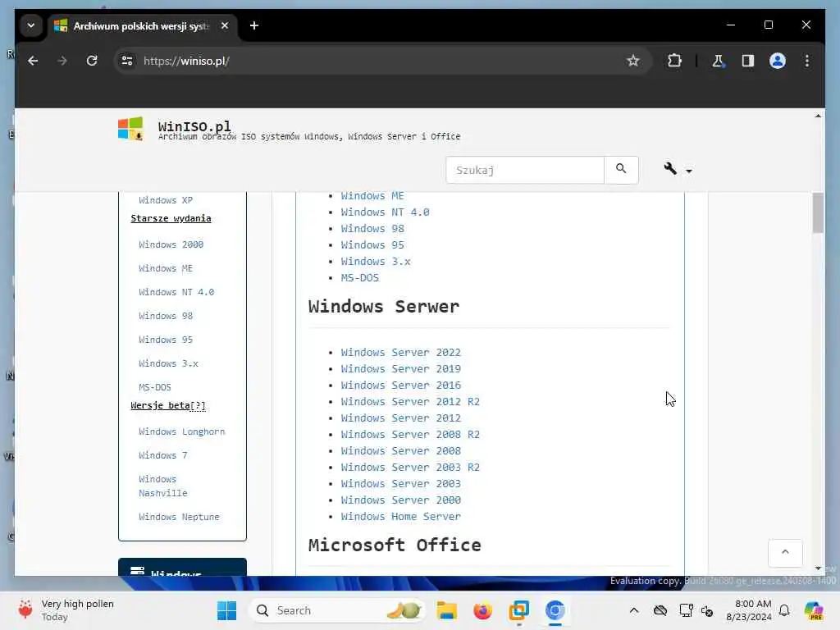Toggle the browser side panel
This screenshot has width=840, height=630.
(748, 61)
